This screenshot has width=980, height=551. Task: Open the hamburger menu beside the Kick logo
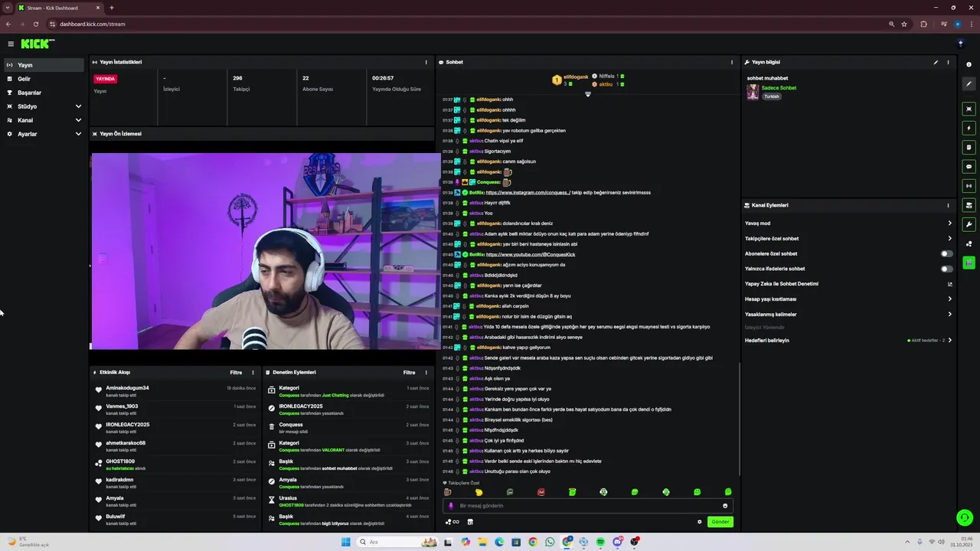[x=11, y=44]
